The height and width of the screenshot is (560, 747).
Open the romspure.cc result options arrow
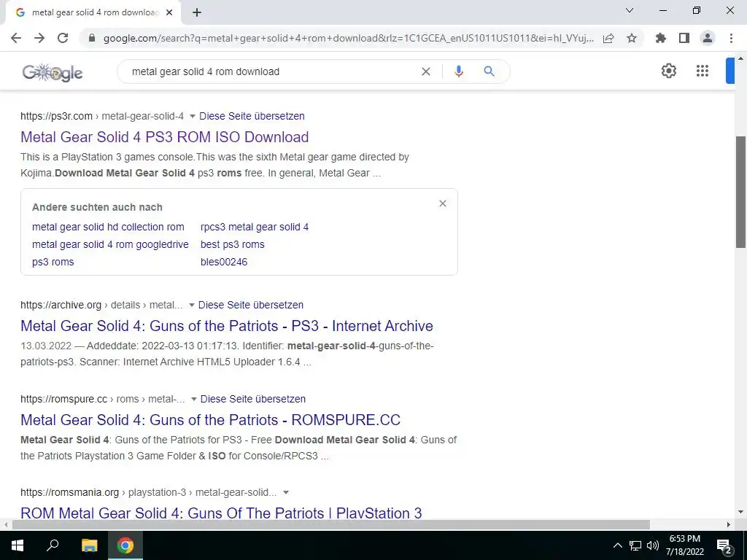[x=193, y=399]
